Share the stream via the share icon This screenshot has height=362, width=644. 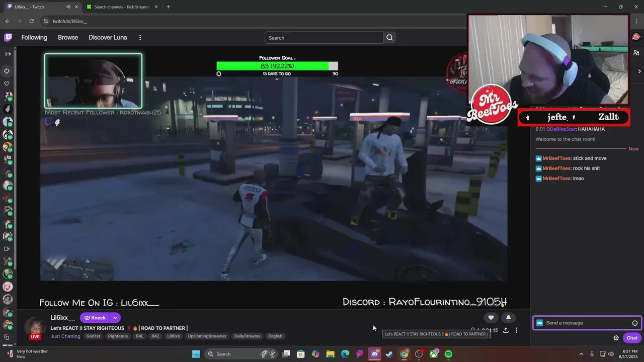point(506,330)
